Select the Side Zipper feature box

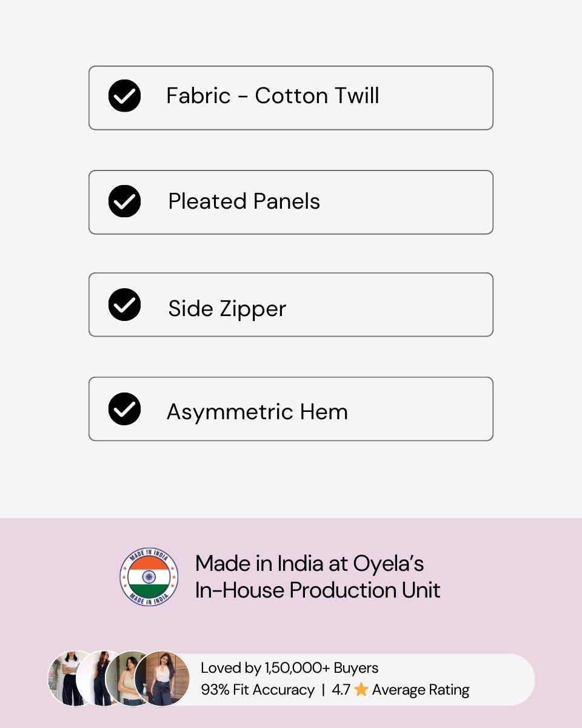tap(291, 305)
